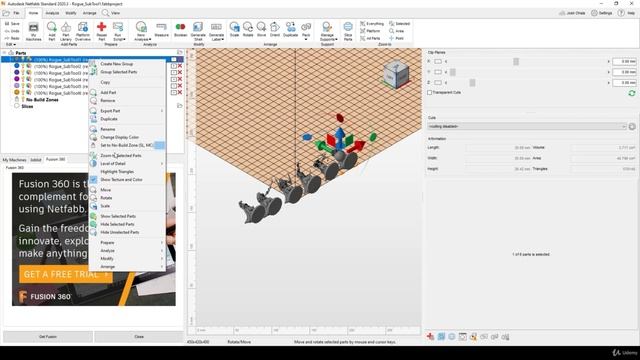
Task: Click Generate Shell in the ribbon
Action: [198, 31]
